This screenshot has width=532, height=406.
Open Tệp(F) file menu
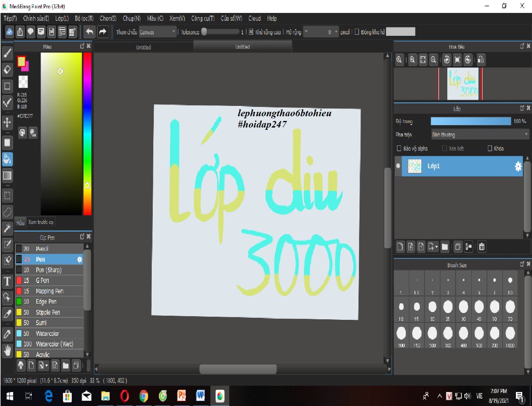tap(10, 18)
